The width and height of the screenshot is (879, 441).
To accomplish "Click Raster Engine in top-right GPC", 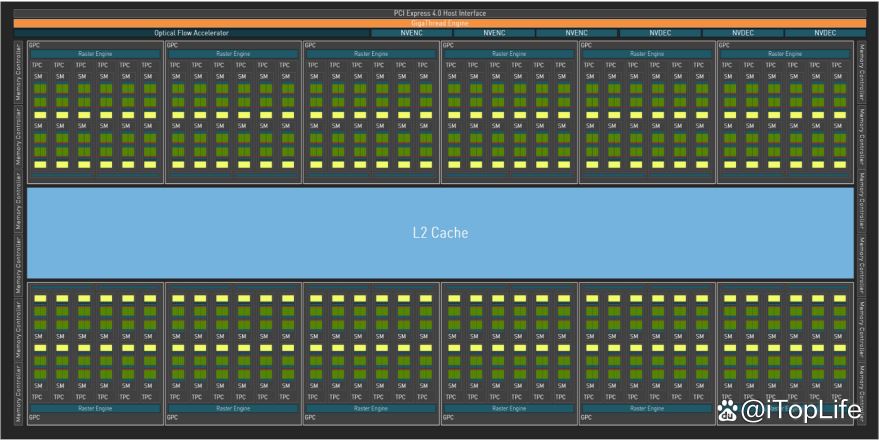I will pyautogui.click(x=785, y=54).
